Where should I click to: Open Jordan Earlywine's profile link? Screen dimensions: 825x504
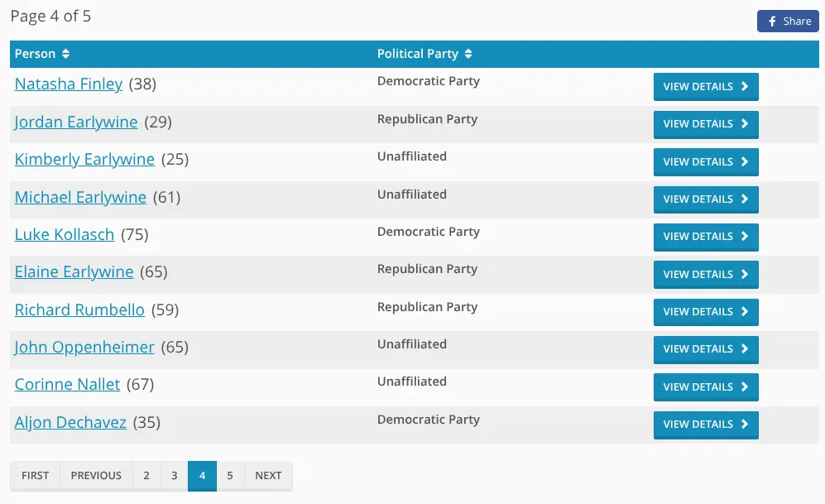tap(76, 122)
